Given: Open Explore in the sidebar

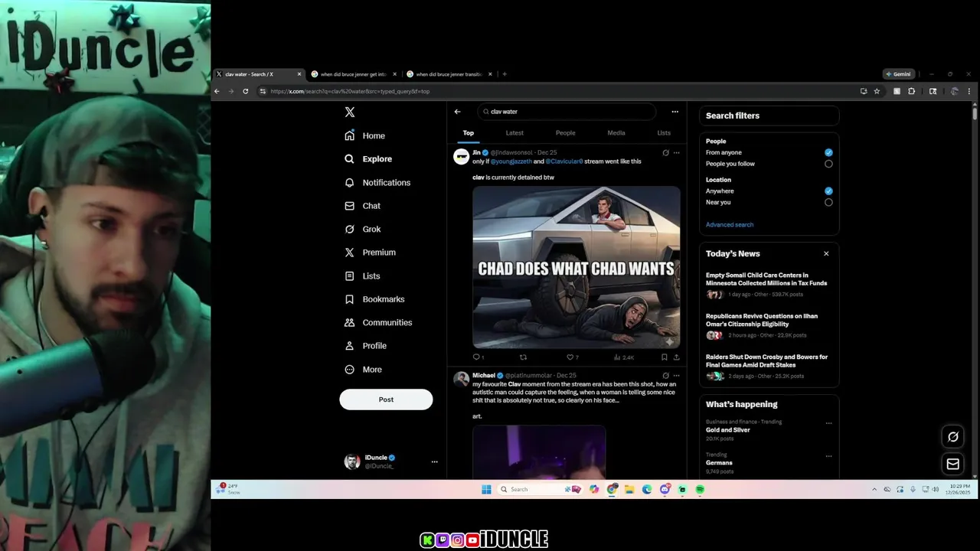Looking at the screenshot, I should pyautogui.click(x=367, y=159).
